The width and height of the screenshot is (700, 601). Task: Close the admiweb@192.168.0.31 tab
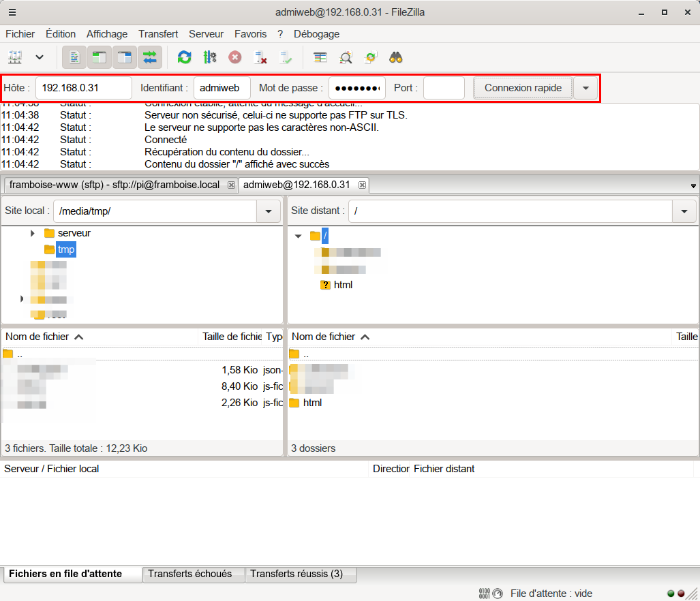[363, 185]
